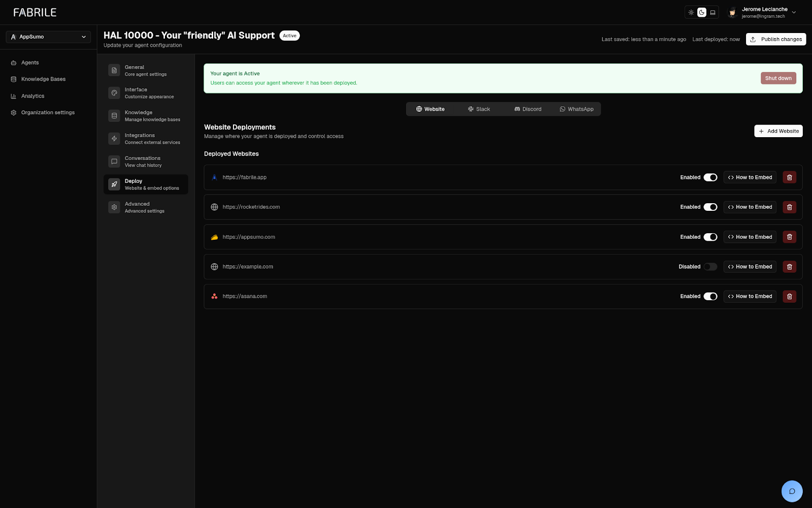Disable deployment for https://fabrile.app

[710, 177]
